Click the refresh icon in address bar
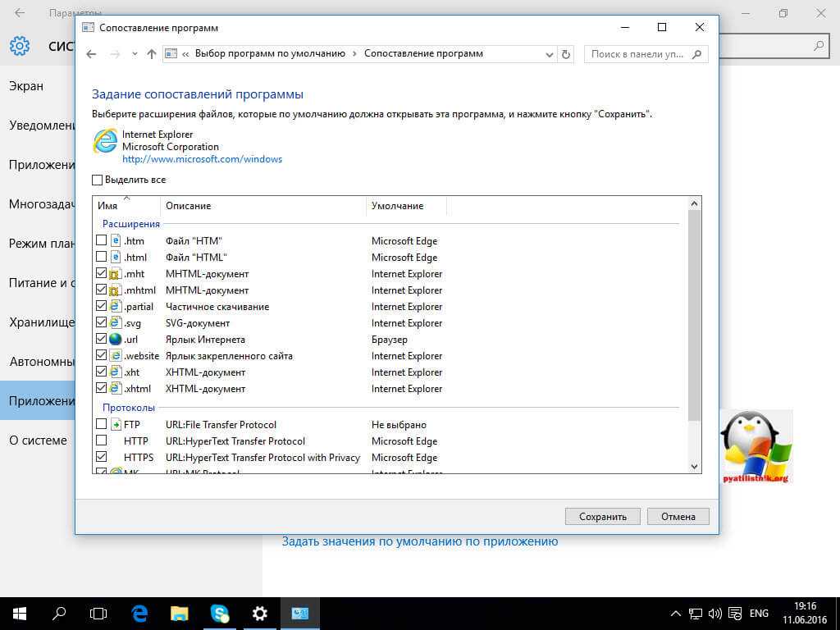The image size is (840, 630). 565,54
